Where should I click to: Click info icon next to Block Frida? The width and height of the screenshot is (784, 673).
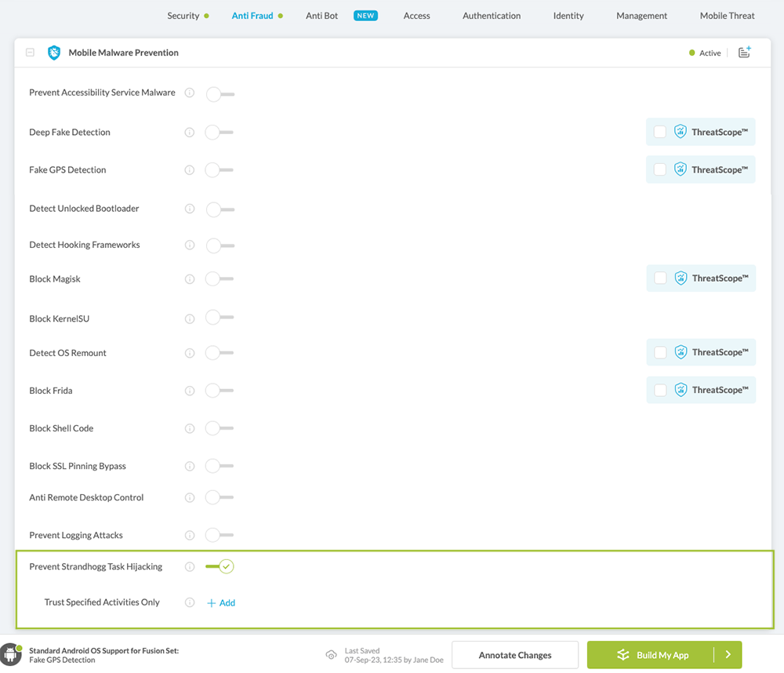(190, 391)
